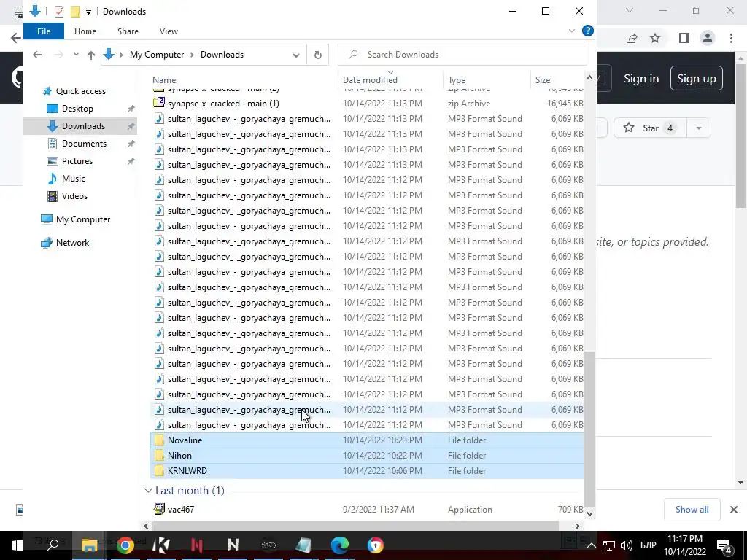The height and width of the screenshot is (560, 747).
Task: Open the File ribbon tab
Action: pos(43,31)
